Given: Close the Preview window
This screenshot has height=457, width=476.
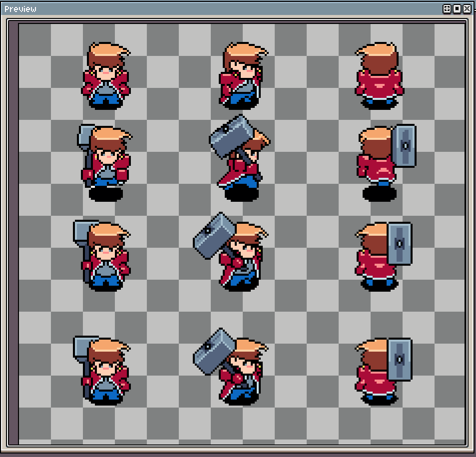Looking at the screenshot, I should (467, 9).
